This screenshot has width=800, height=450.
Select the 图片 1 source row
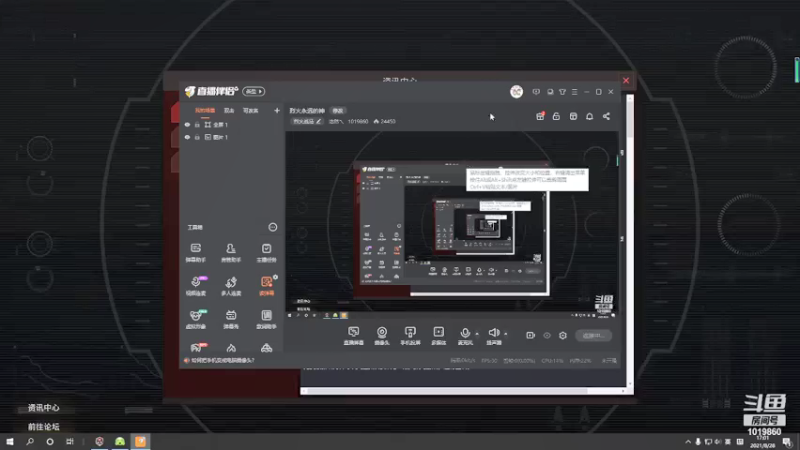tap(232, 137)
